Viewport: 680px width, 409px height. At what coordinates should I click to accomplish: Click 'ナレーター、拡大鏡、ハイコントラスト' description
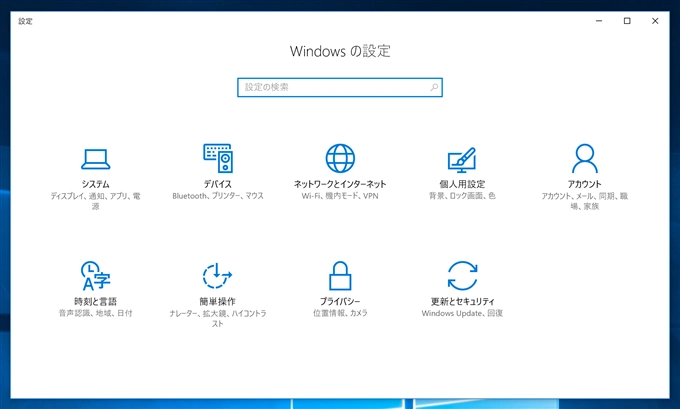tap(218, 318)
